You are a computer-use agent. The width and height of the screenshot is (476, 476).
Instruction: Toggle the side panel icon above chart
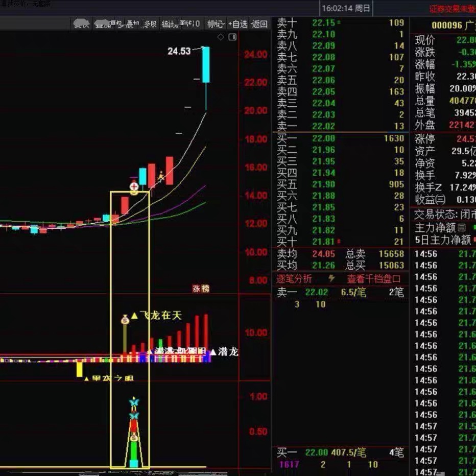pos(232,37)
